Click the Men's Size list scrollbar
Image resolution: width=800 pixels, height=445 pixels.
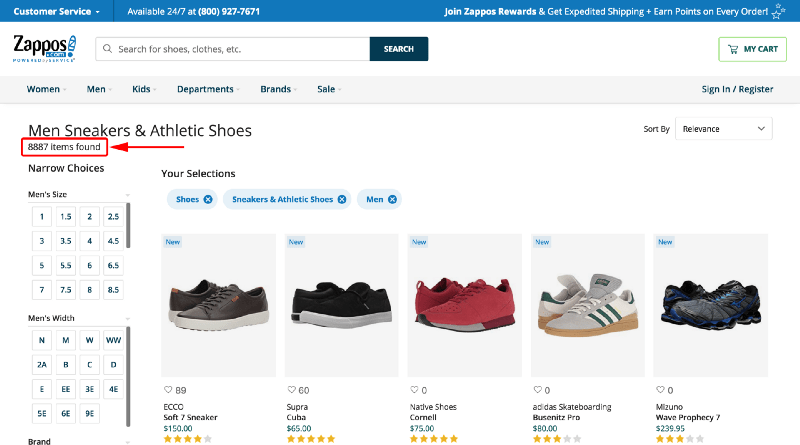click(x=128, y=225)
